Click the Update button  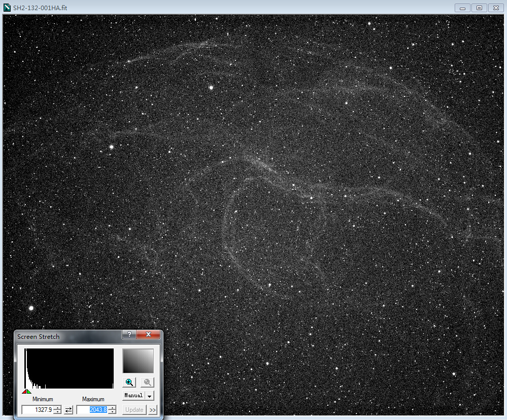(134, 410)
